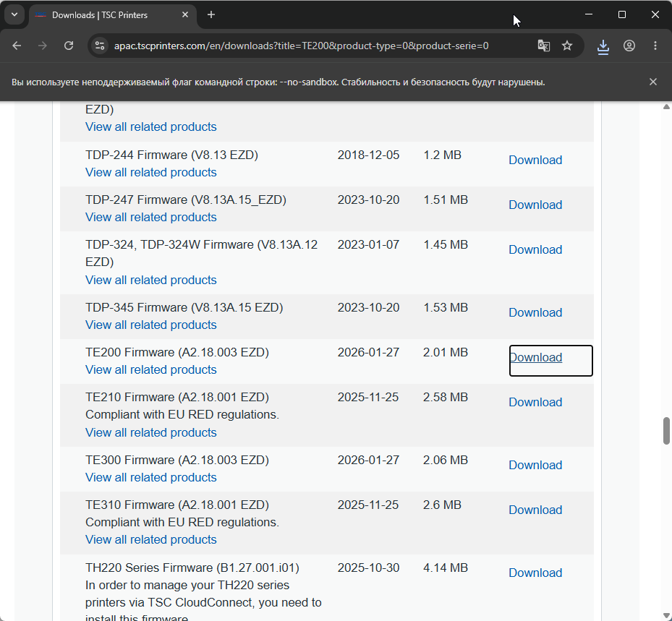The image size is (672, 621).
Task: Open the browser downloads icon
Action: [603, 47]
